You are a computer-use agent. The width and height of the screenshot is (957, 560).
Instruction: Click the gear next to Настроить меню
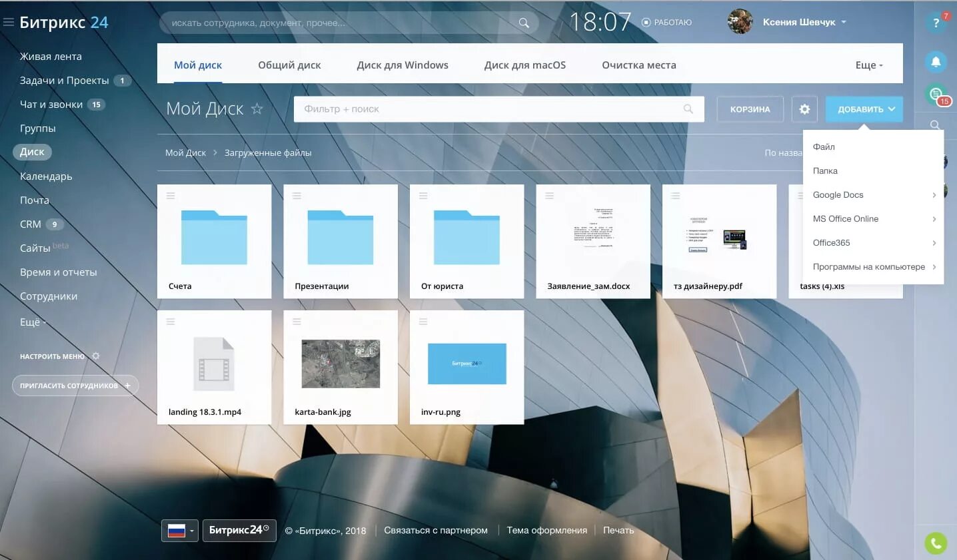coord(96,356)
